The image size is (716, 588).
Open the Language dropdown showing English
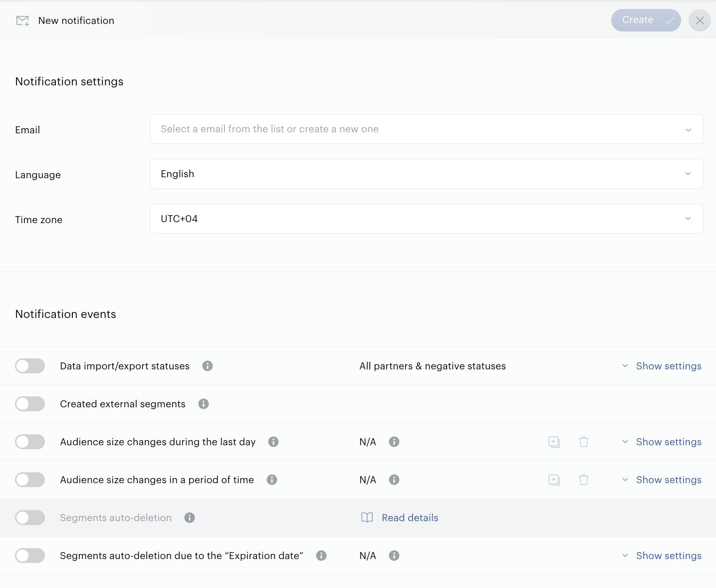coord(426,174)
